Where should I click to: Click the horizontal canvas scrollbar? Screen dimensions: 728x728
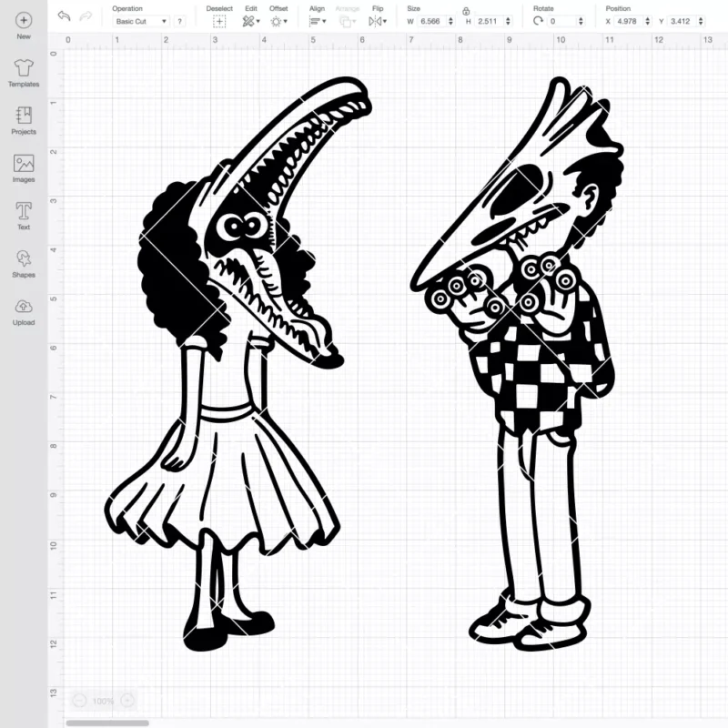107,723
